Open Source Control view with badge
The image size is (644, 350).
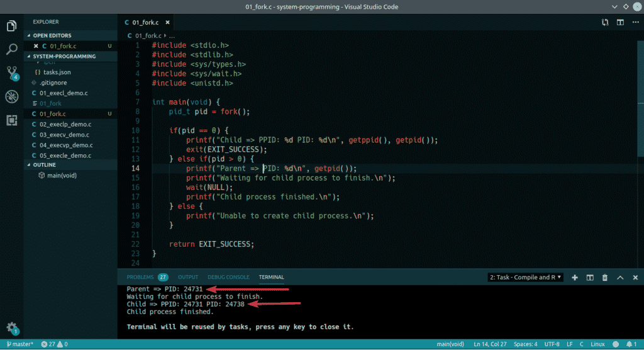click(x=11, y=72)
